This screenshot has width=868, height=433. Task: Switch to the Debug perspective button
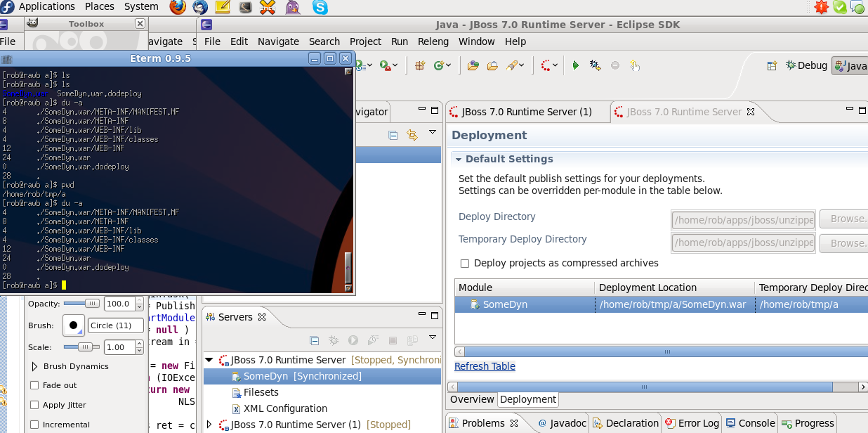807,65
